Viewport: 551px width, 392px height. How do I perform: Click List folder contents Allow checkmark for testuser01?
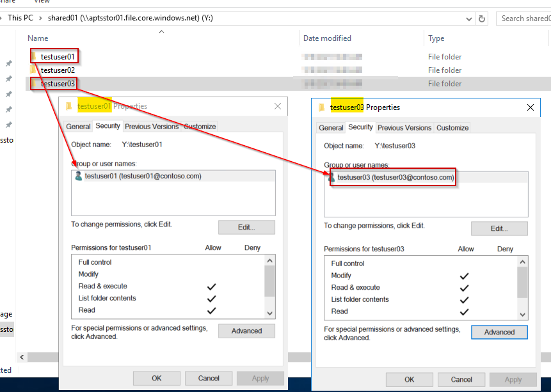pyautogui.click(x=212, y=299)
